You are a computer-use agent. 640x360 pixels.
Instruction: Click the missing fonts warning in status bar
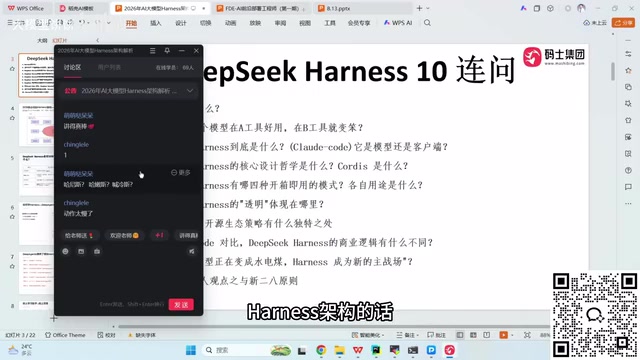click(142, 335)
